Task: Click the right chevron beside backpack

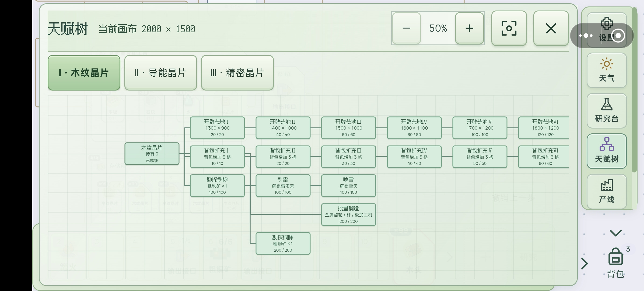Action: click(x=584, y=264)
